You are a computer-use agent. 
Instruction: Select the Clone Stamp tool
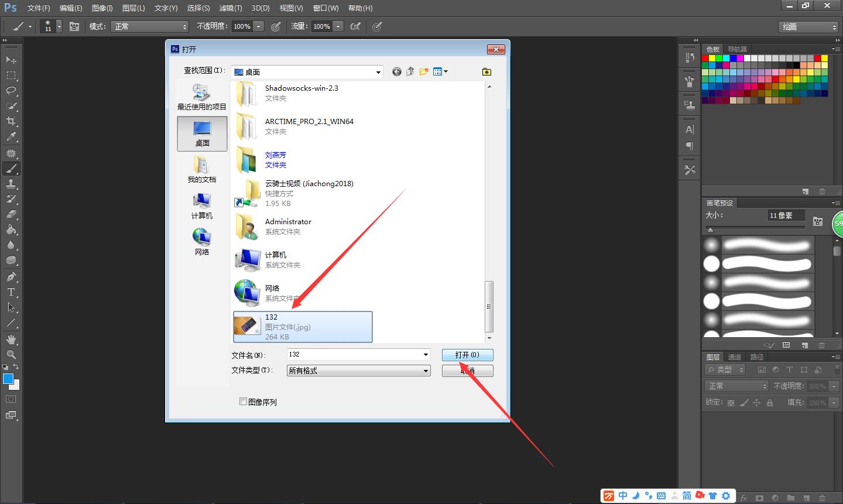point(11,183)
